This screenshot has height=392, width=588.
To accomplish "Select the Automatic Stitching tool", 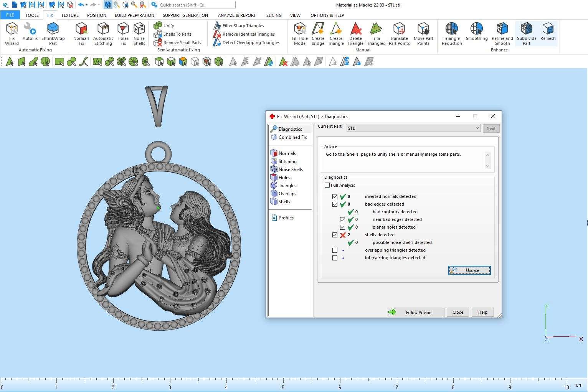I will point(103,33).
